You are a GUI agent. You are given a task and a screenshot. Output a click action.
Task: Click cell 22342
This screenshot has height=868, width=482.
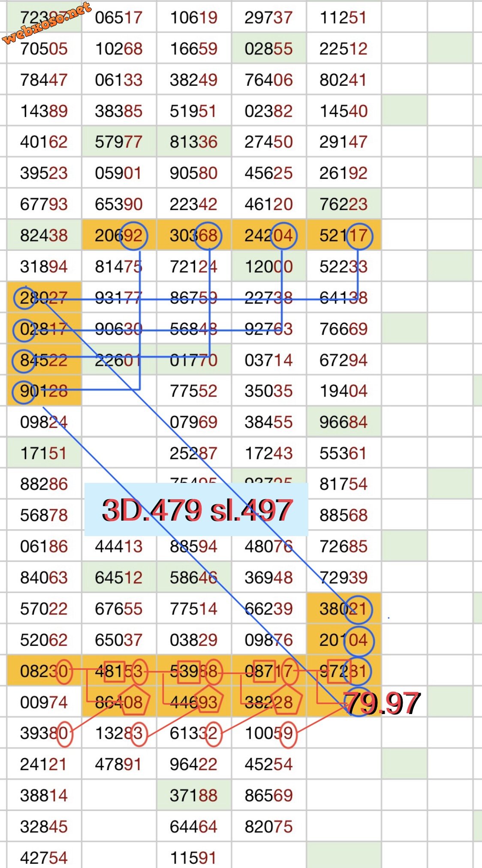click(194, 204)
